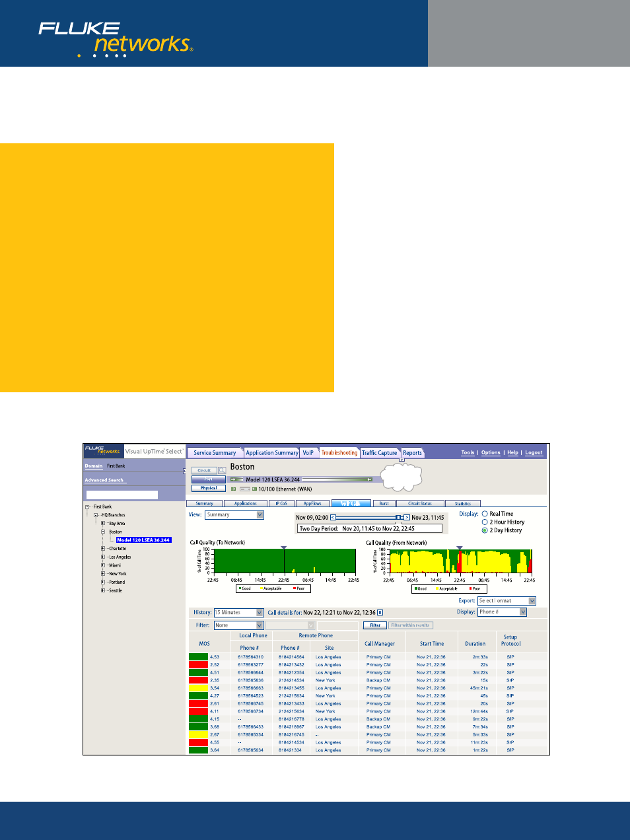The image size is (630, 840).
Task: Click the Domain link in sidebar
Action: [94, 466]
